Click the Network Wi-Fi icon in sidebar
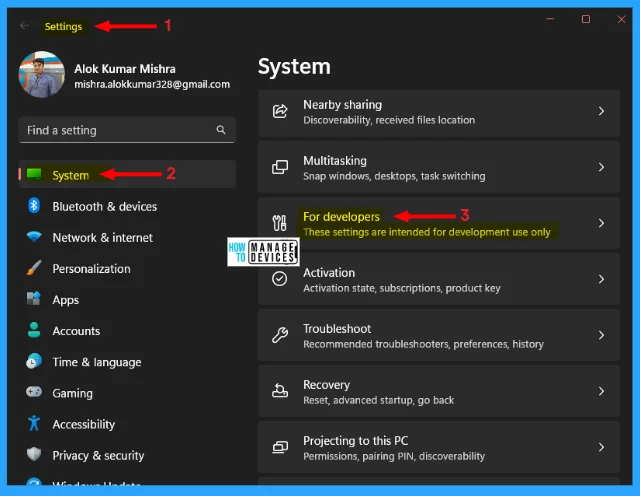Viewport: 640px width, 496px height. click(34, 236)
